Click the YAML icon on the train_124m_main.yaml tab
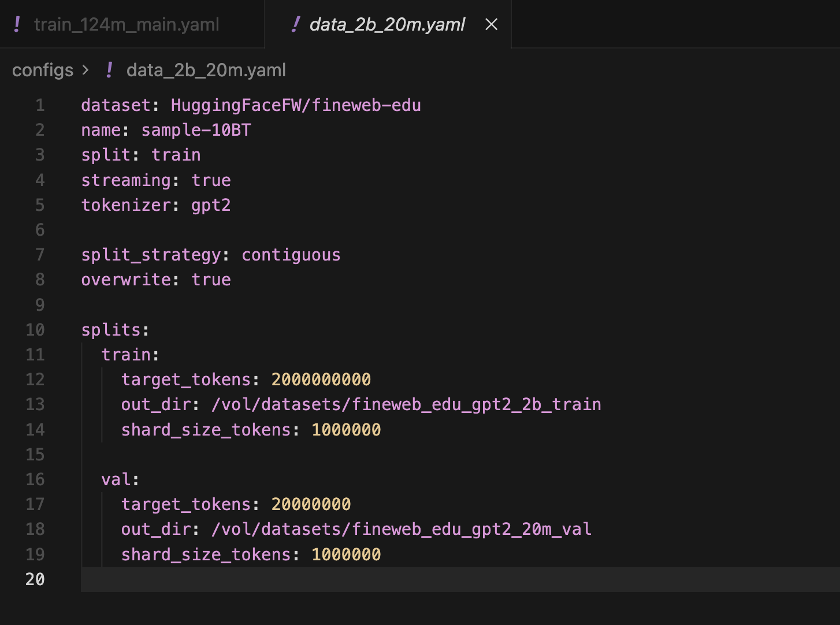Image resolution: width=840 pixels, height=625 pixels. (17, 24)
